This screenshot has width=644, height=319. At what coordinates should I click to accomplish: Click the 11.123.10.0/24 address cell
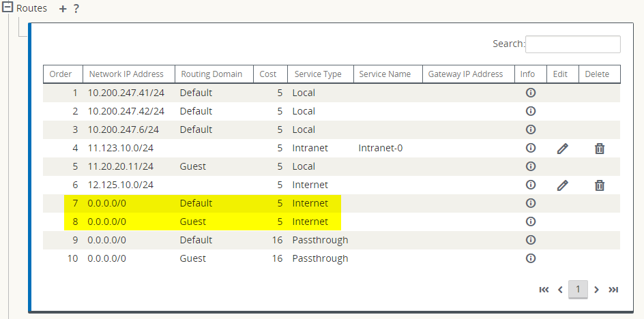121,148
